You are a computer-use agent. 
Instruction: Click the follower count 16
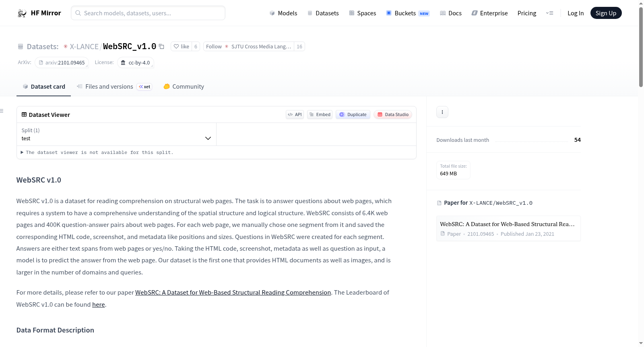[299, 46]
